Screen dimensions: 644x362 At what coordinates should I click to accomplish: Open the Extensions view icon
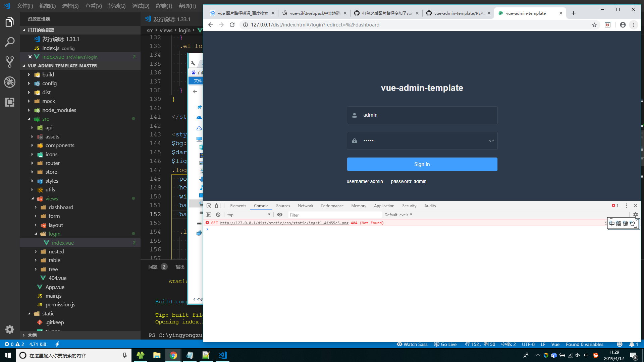10,102
